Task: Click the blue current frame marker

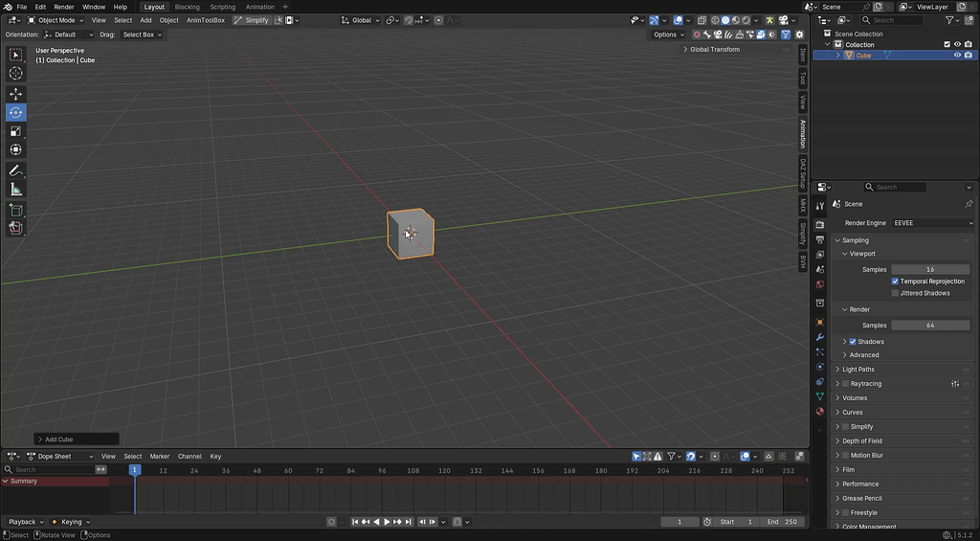Action: pos(134,470)
